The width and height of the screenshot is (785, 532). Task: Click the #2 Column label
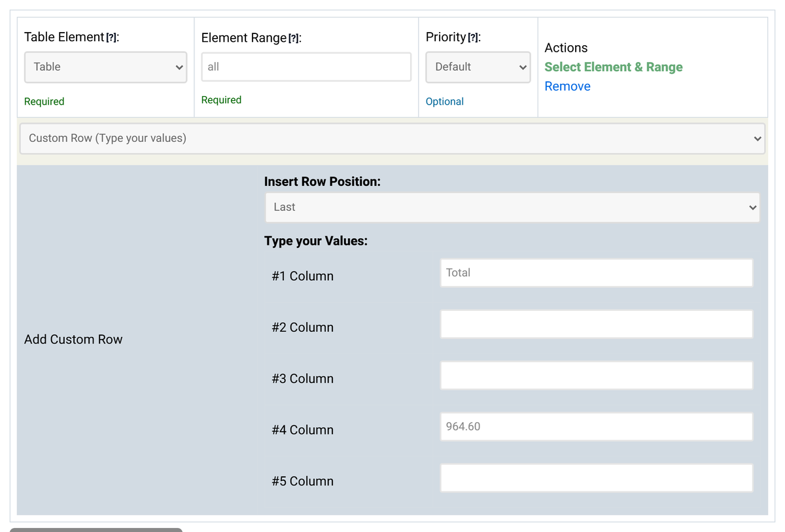[303, 327]
